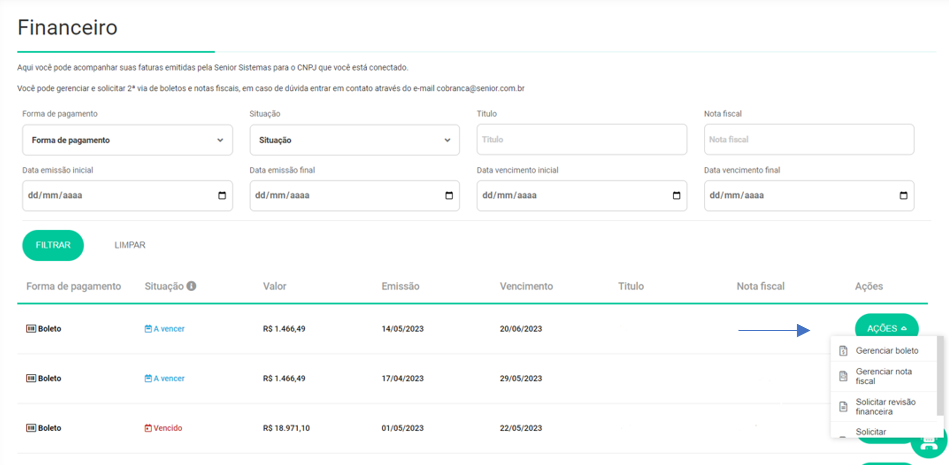
Task: Focus the Data vencimento final date field
Action: pos(809,196)
